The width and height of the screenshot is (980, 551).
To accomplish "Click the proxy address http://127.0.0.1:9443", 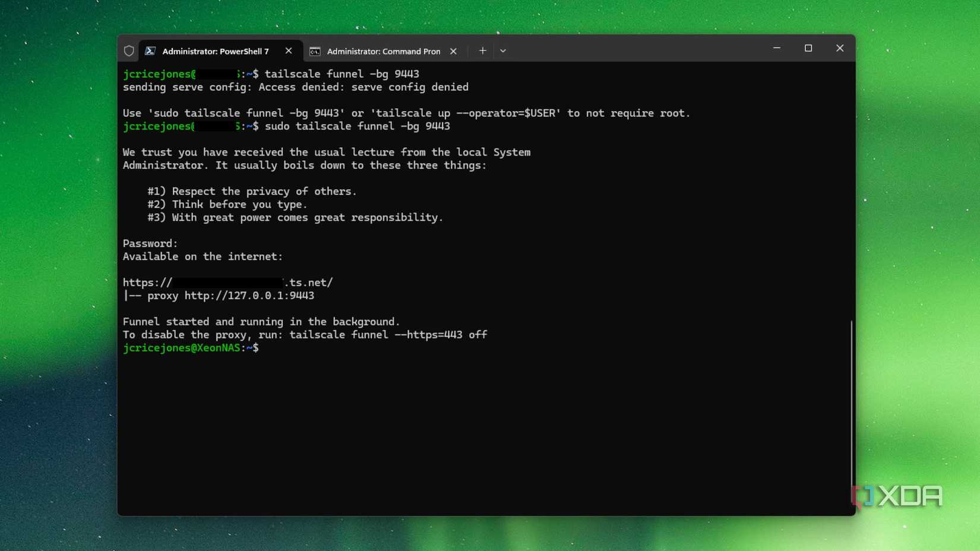I will pos(249,295).
